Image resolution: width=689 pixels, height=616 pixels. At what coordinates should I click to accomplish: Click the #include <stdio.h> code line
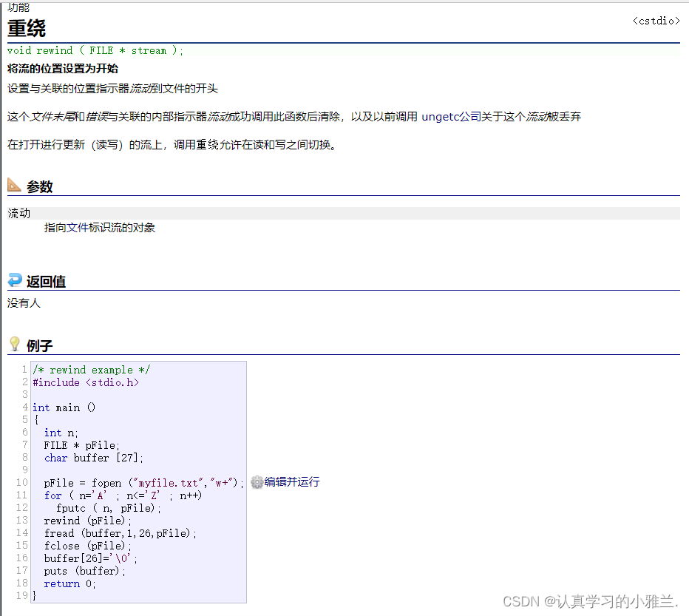[86, 382]
